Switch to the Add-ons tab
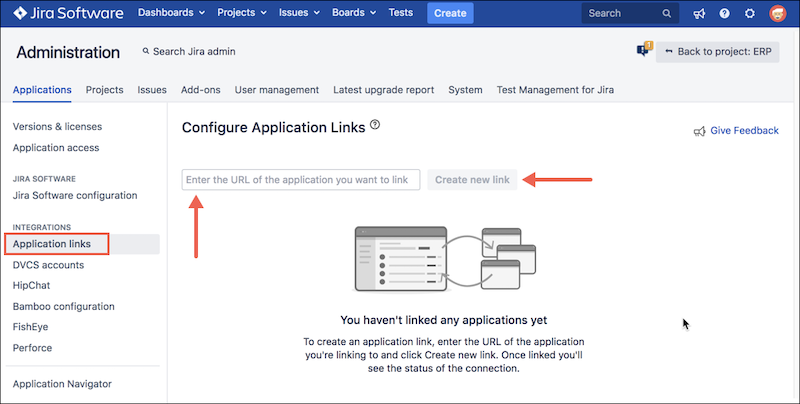This screenshot has width=800, height=404. click(201, 89)
